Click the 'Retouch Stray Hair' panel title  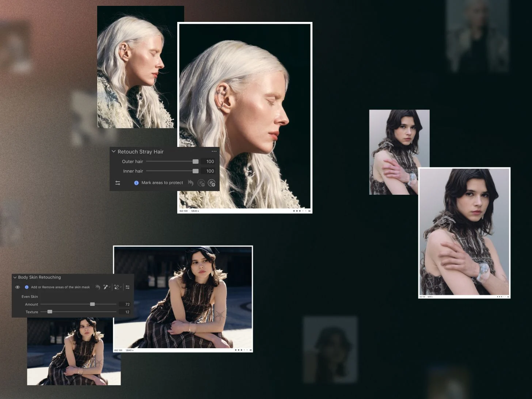point(141,152)
